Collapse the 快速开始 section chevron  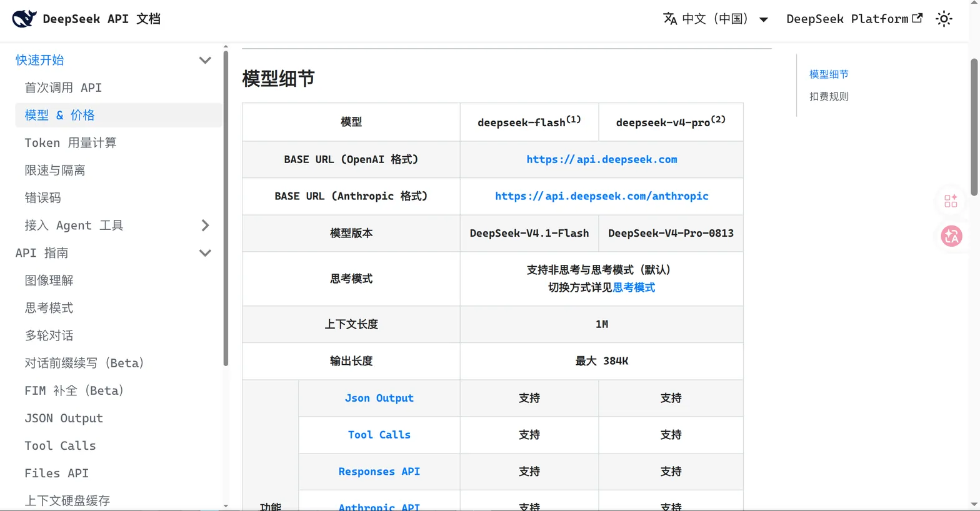click(x=205, y=60)
